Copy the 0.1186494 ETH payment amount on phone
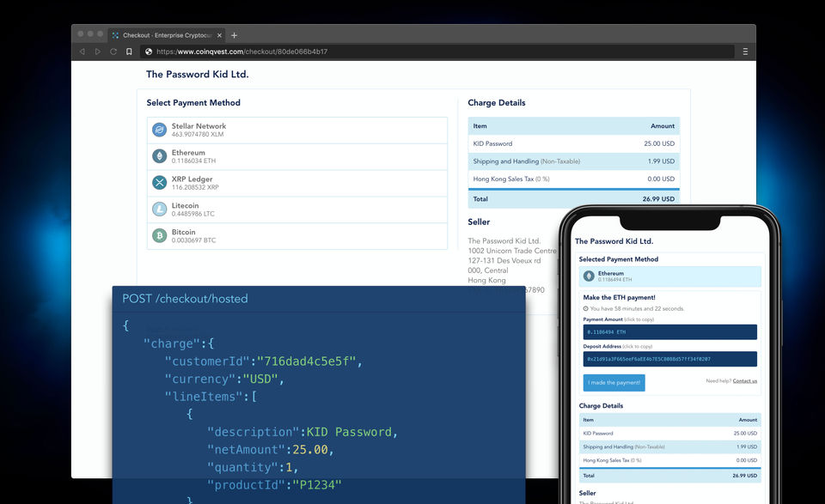 click(x=669, y=332)
